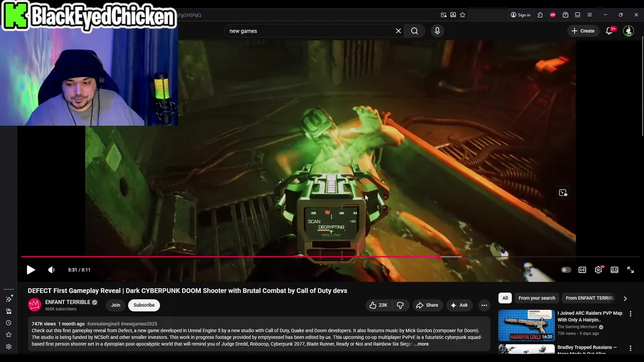This screenshot has height=362, width=644.
Task: Open the #newgames2025 hashtag
Action: pos(139,324)
